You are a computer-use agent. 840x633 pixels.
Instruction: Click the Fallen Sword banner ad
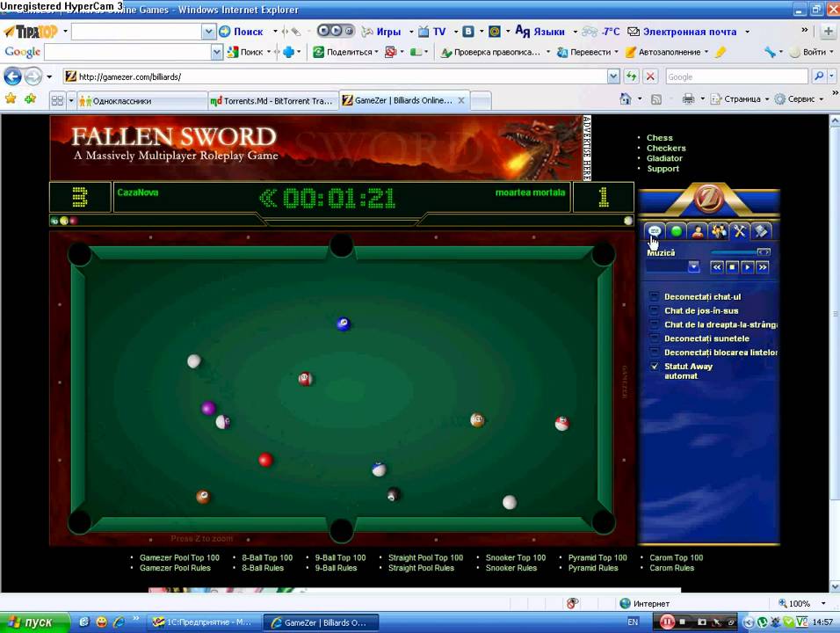pyautogui.click(x=316, y=148)
